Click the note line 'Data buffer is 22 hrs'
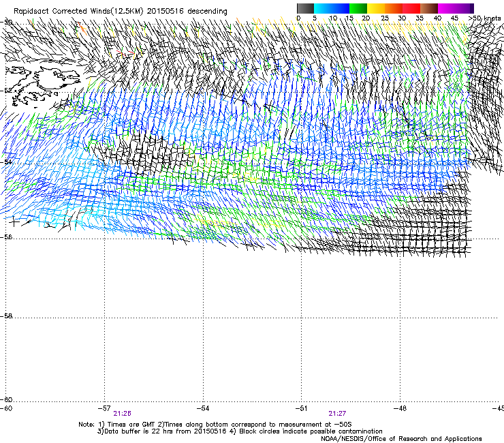The image size is (504, 443). [240, 431]
